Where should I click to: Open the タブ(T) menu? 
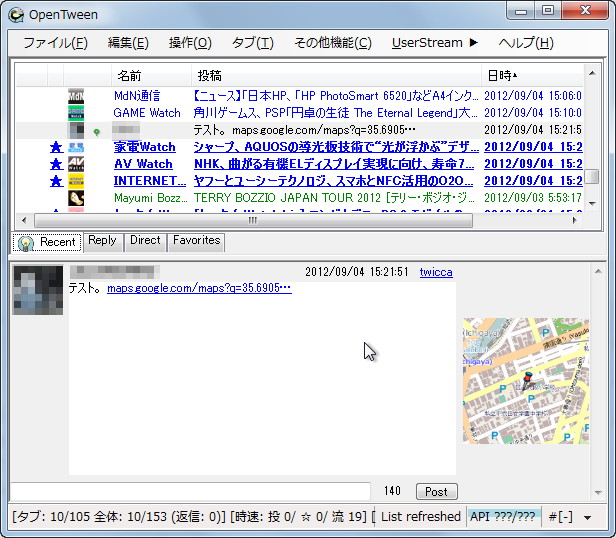click(x=253, y=42)
